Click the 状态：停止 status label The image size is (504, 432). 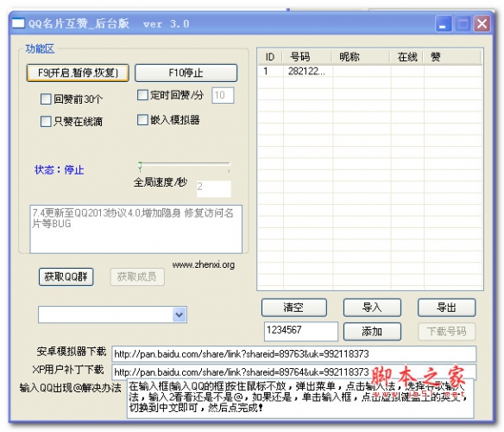(60, 169)
